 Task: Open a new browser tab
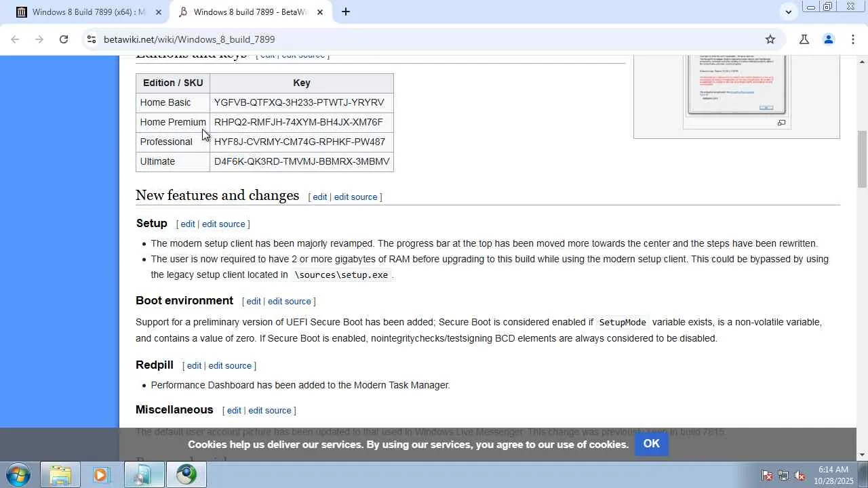click(x=346, y=12)
